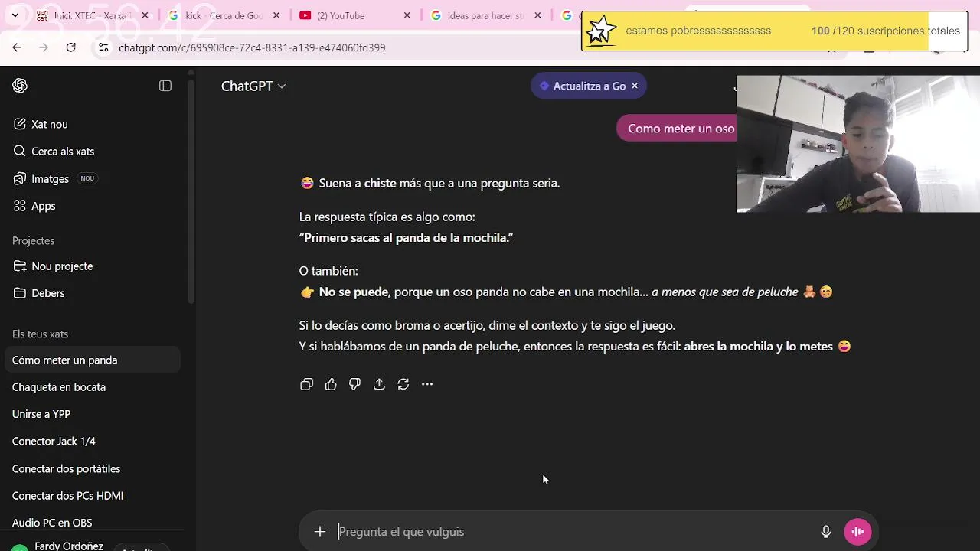Viewport: 980px width, 551px height.
Task: Close the ideas para hacer tab
Action: coord(537,15)
